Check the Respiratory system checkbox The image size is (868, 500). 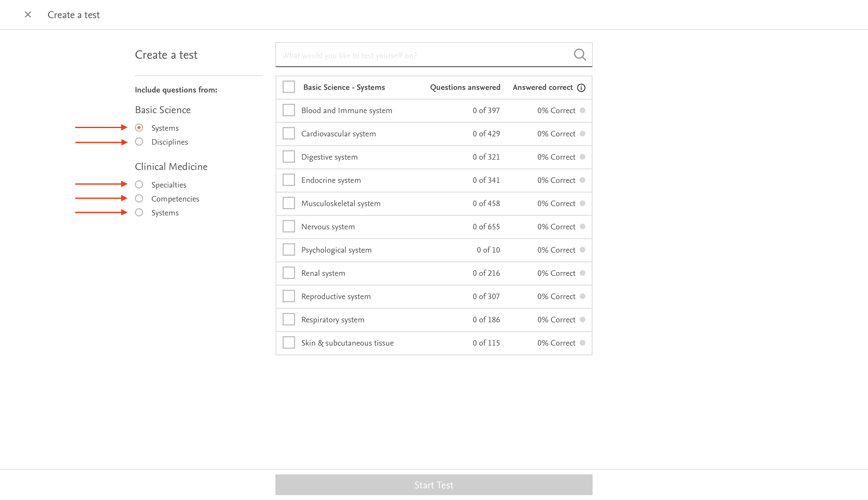click(x=289, y=319)
